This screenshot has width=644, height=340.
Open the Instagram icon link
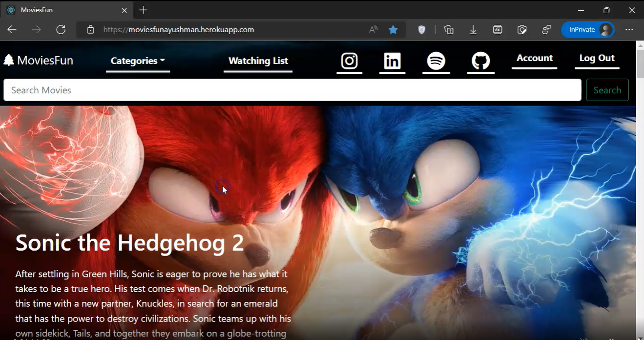349,62
